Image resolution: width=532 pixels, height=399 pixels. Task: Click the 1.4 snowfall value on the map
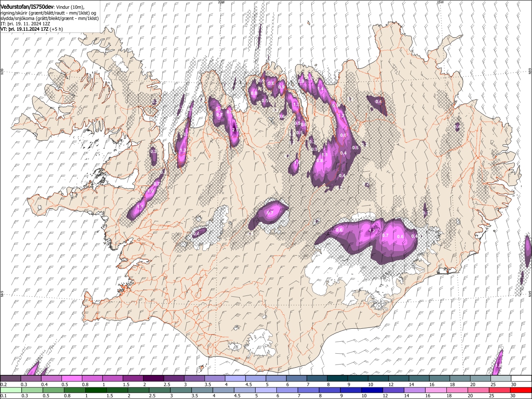point(320,89)
